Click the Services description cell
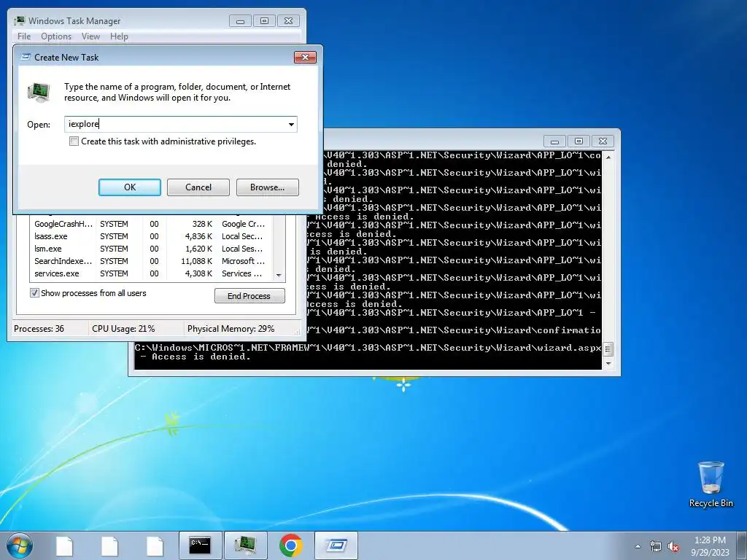The height and width of the screenshot is (560, 747). pyautogui.click(x=242, y=273)
